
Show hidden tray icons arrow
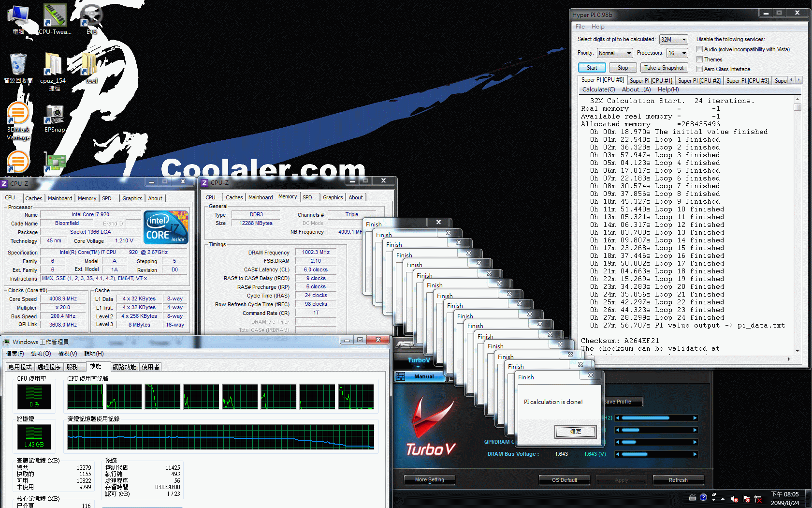[x=723, y=499]
